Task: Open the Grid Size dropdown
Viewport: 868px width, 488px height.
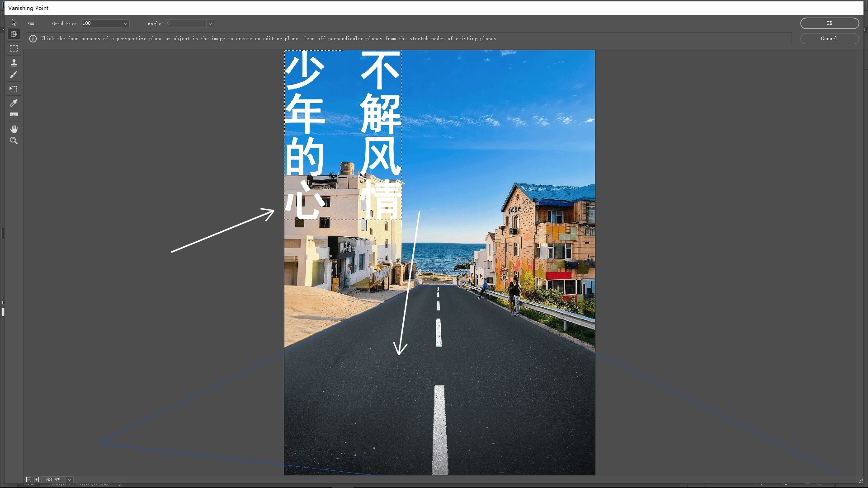Action: point(125,23)
